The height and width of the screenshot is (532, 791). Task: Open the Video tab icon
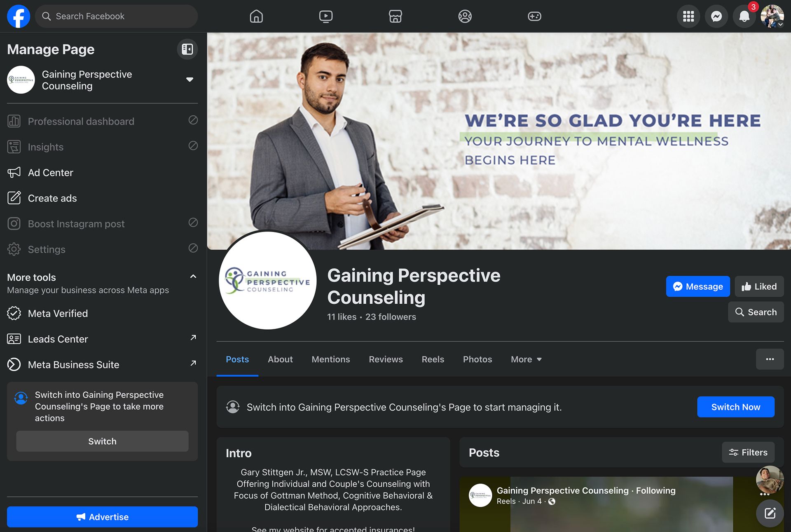326,16
